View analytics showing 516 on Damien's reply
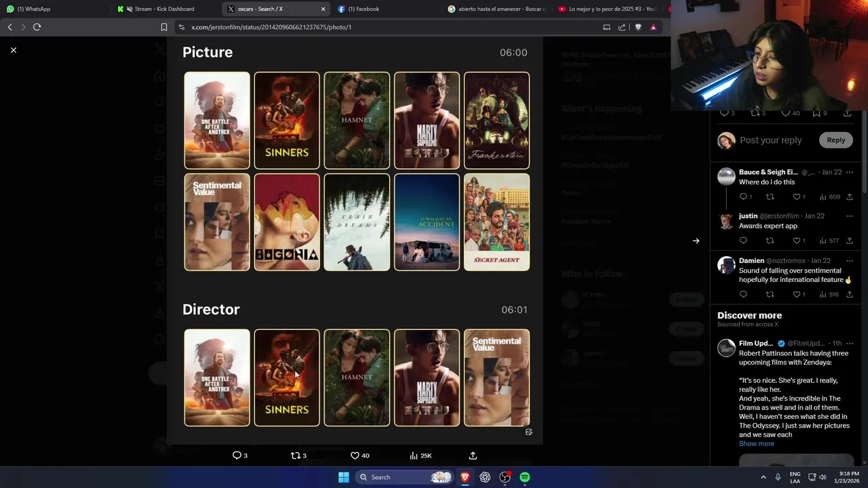868x488 pixels. click(830, 294)
